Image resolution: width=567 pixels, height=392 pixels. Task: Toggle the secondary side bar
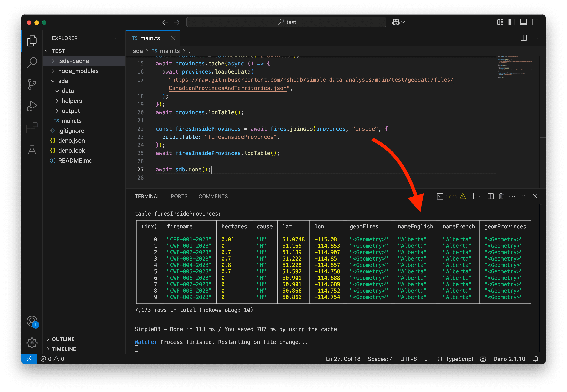coord(535,22)
